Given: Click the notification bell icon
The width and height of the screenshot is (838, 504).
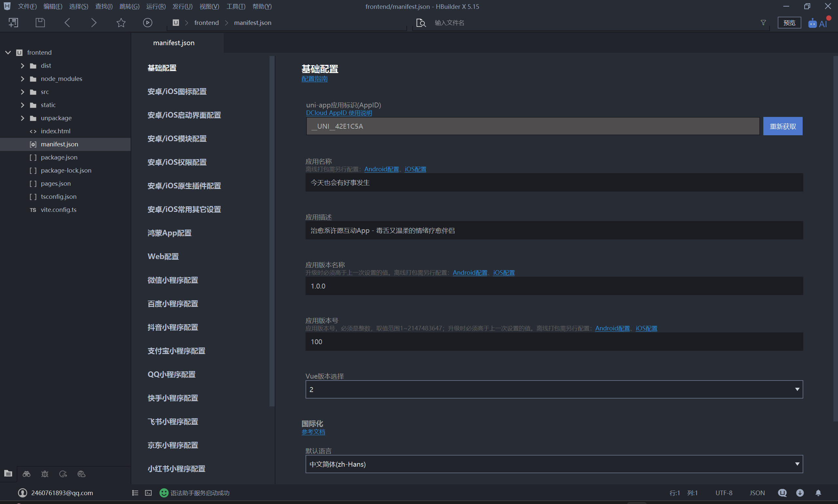Looking at the screenshot, I should coord(818,493).
